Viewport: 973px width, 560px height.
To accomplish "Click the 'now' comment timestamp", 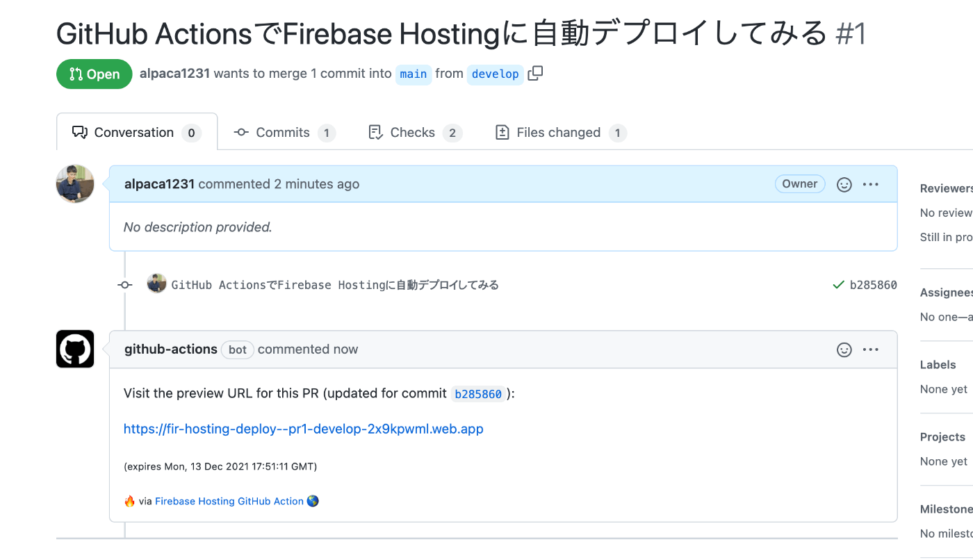I will [x=345, y=349].
